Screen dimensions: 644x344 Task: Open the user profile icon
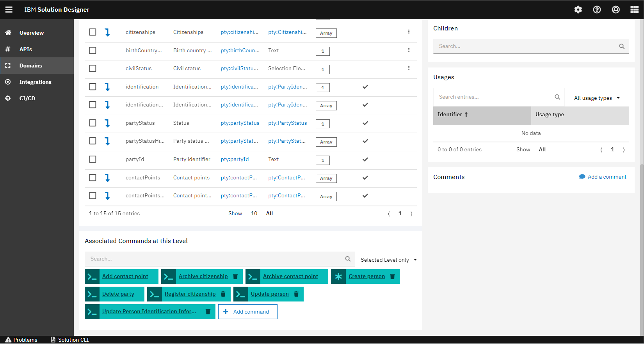click(x=616, y=10)
